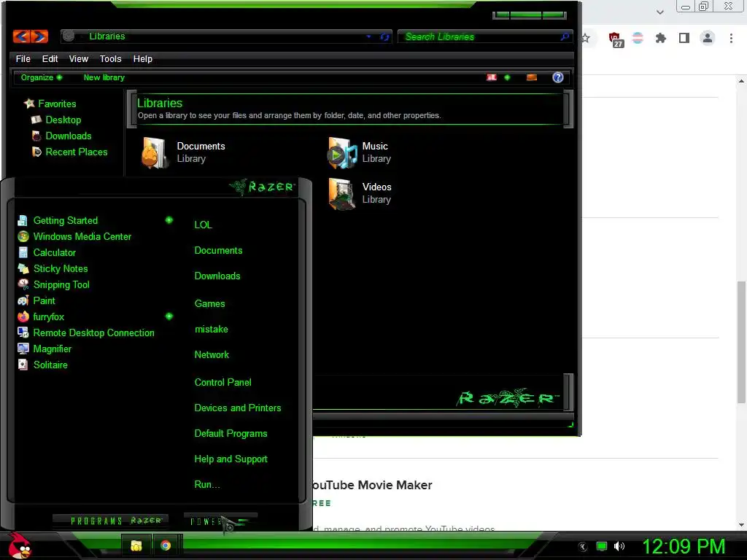
Task: Open Paint from Start menu
Action: pos(36,301)
